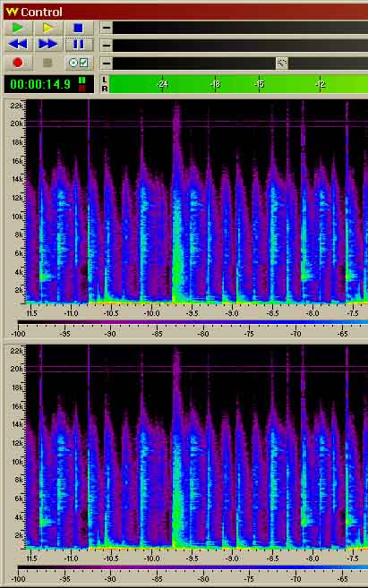Click minus button on second slider
Image resolution: width=368 pixels, height=588 pixels.
tap(107, 46)
